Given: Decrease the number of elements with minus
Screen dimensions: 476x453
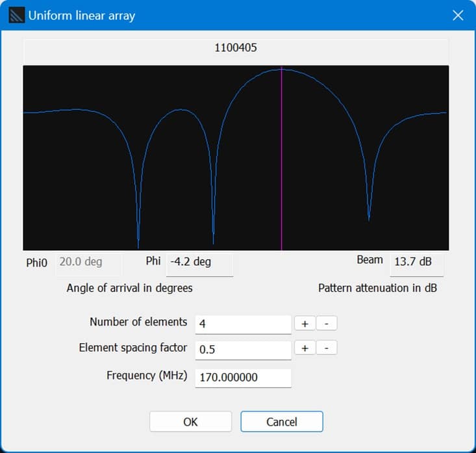Looking at the screenshot, I should (327, 323).
